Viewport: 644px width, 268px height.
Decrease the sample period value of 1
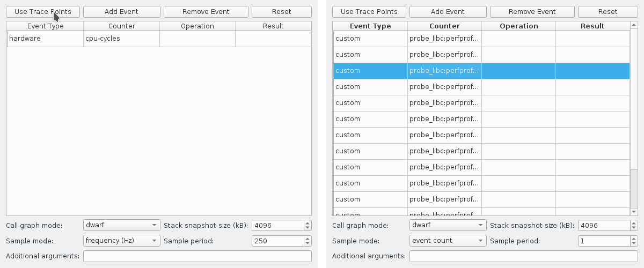click(x=634, y=243)
